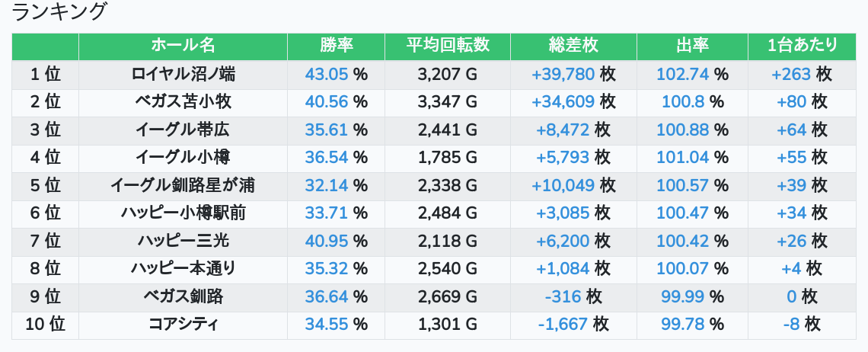This screenshot has width=868, height=352.
Task: Click the 1台あたり column header
Action: point(802,46)
